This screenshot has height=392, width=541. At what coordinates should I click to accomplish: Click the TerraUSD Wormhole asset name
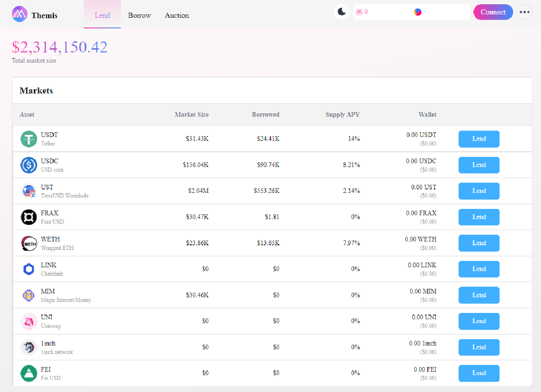pos(65,196)
